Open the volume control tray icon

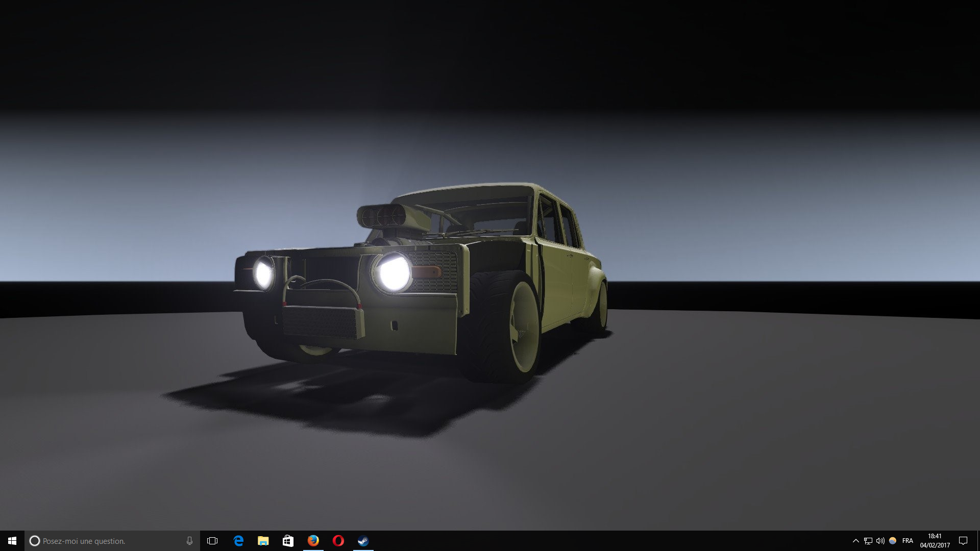click(880, 541)
